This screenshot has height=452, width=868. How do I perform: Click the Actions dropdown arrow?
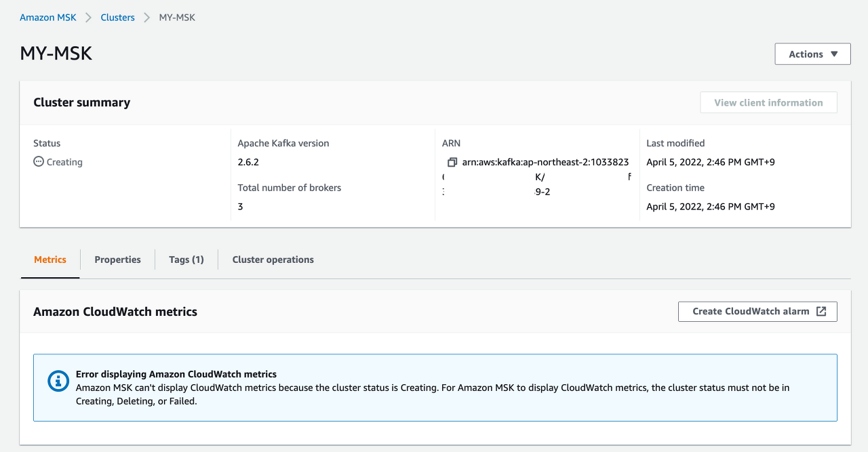(x=834, y=54)
